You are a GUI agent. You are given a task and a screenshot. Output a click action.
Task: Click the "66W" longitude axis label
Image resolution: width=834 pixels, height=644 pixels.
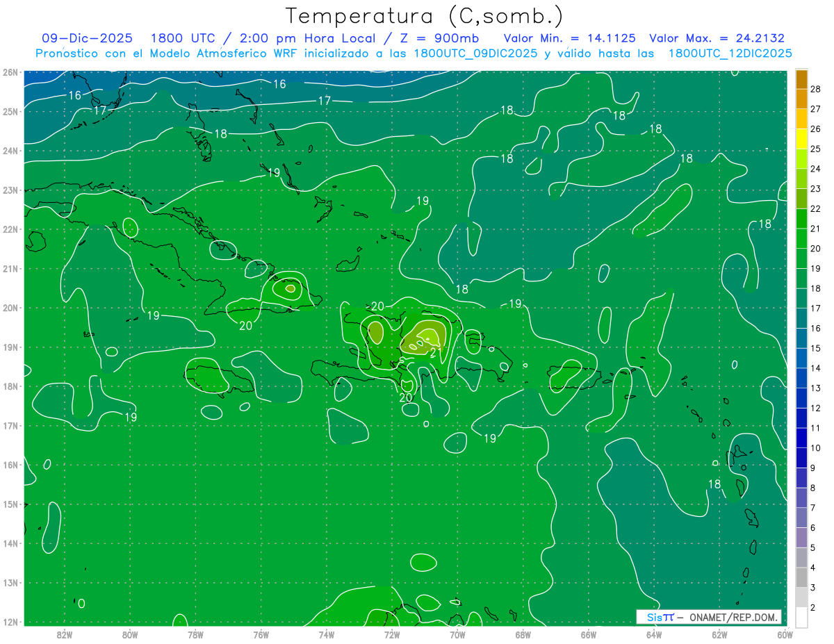tap(589, 634)
